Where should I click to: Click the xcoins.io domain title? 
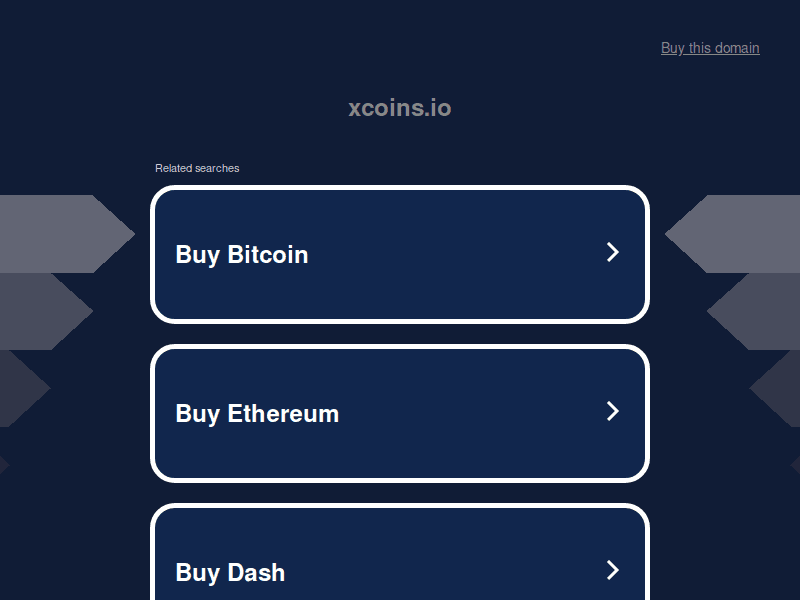(400, 108)
